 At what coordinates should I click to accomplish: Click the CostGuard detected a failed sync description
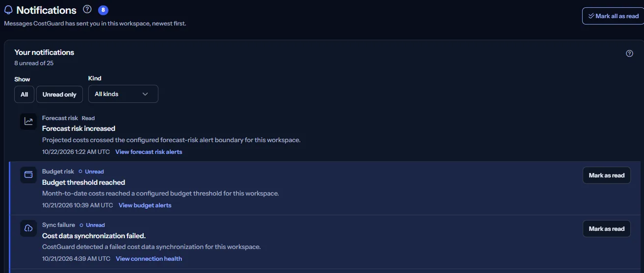click(x=152, y=247)
